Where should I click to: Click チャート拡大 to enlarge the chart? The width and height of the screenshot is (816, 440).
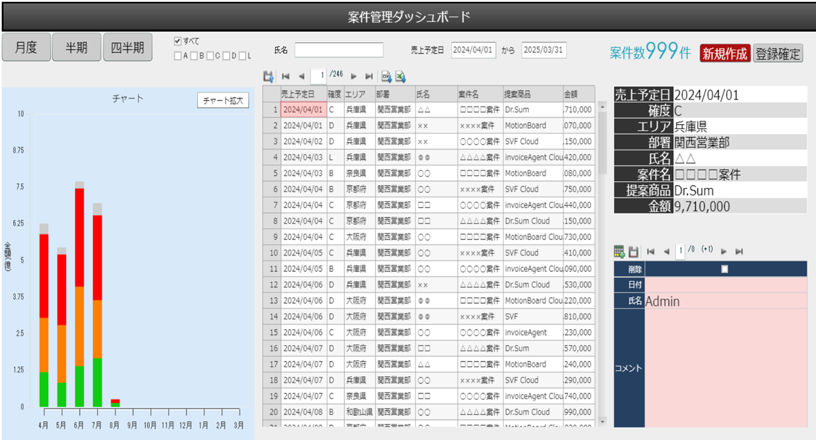[222, 100]
